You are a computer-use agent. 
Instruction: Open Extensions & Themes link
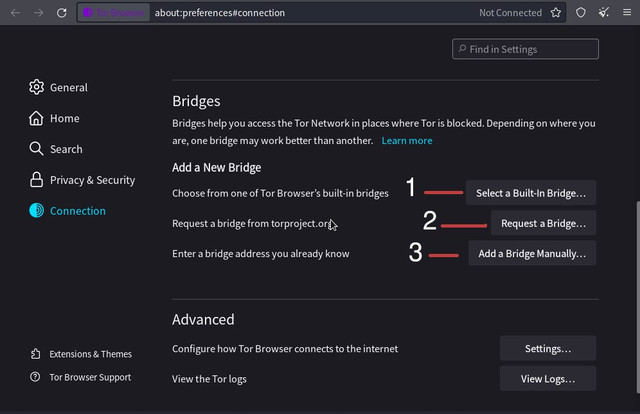pyautogui.click(x=81, y=354)
